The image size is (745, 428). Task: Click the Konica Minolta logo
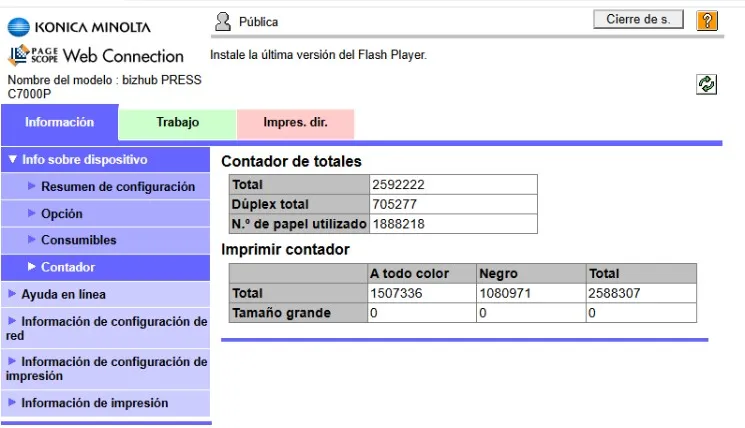pyautogui.click(x=80, y=27)
